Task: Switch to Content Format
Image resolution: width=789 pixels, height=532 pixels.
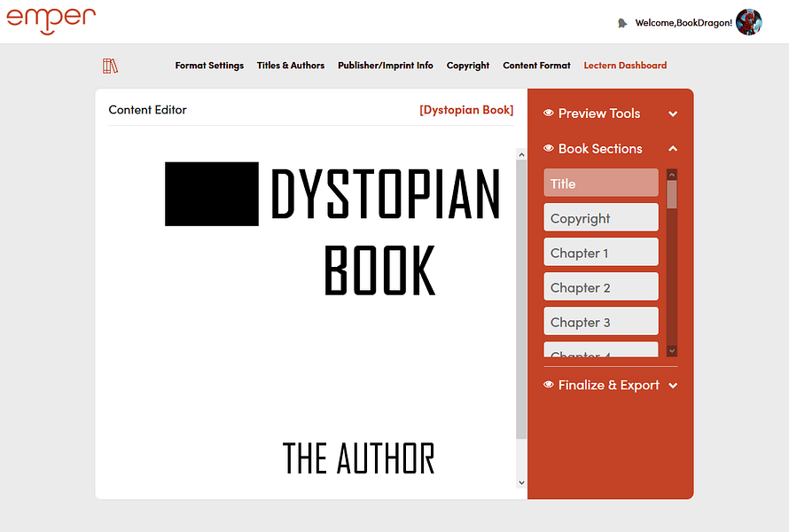Action: point(536,66)
